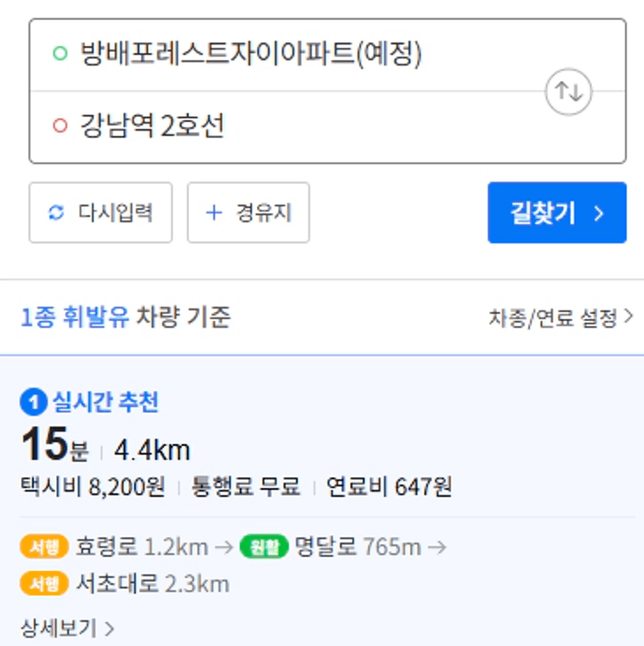Click the 1종 휘발유 vehicle type text
Screen dimensions: 644x646
[75, 318]
